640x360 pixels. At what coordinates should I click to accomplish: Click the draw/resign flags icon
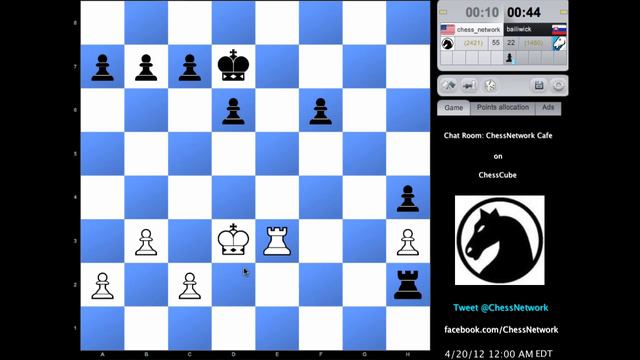(449, 85)
